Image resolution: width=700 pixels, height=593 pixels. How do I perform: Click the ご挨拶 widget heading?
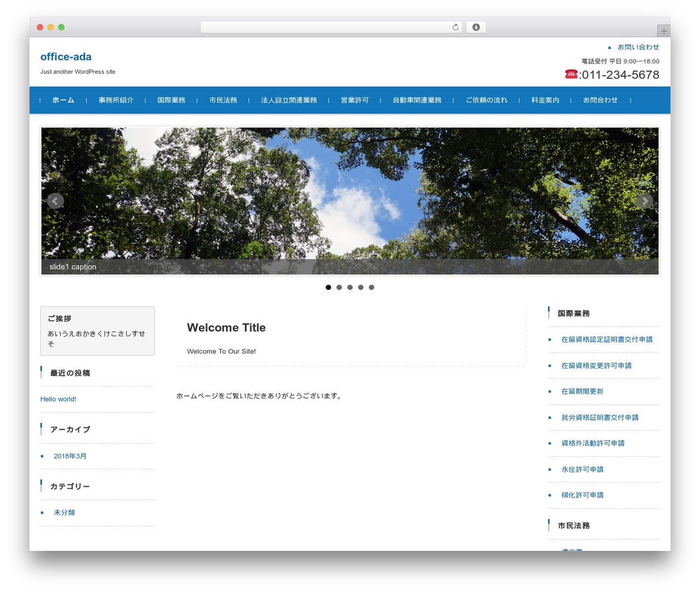coord(59,318)
